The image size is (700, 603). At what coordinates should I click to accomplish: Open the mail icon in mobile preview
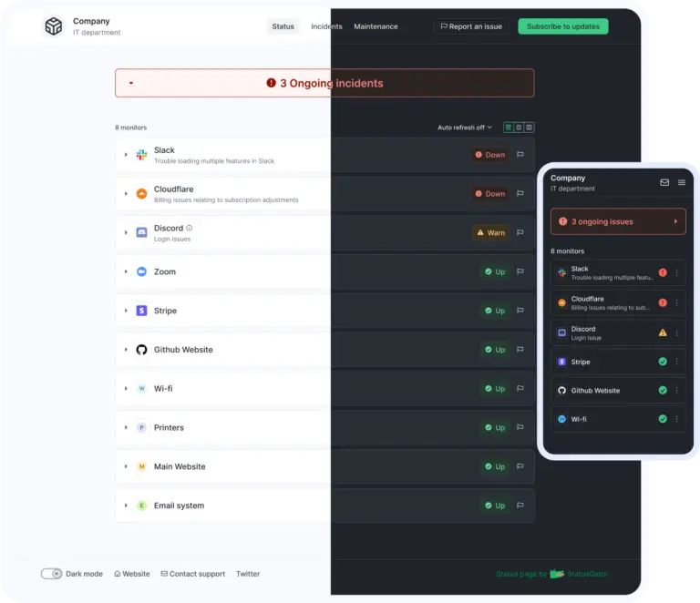click(x=664, y=182)
